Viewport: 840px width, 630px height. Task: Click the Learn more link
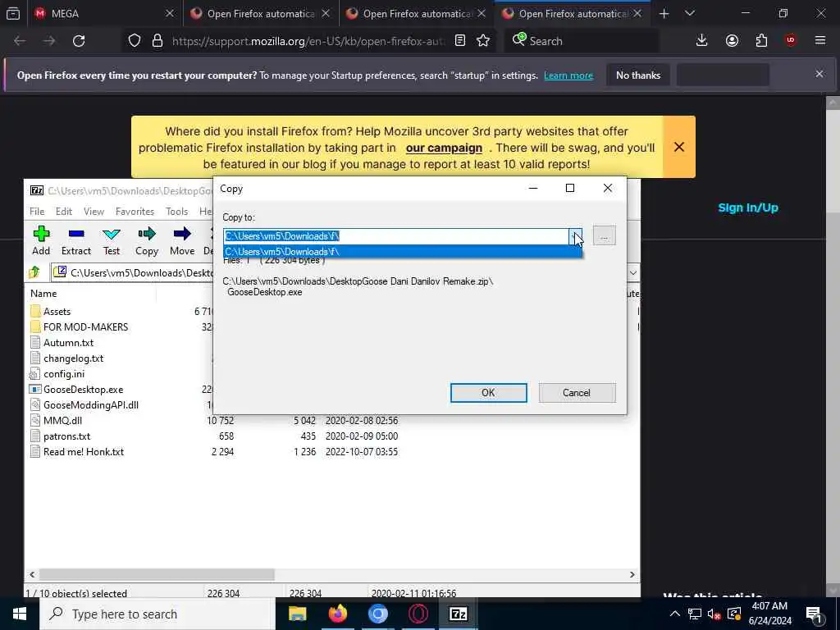(568, 75)
